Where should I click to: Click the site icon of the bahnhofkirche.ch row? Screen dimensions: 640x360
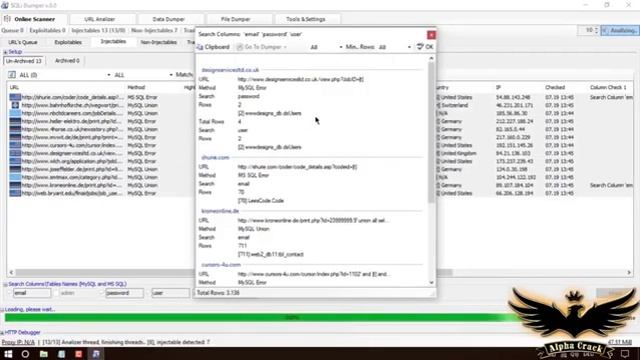(15, 105)
